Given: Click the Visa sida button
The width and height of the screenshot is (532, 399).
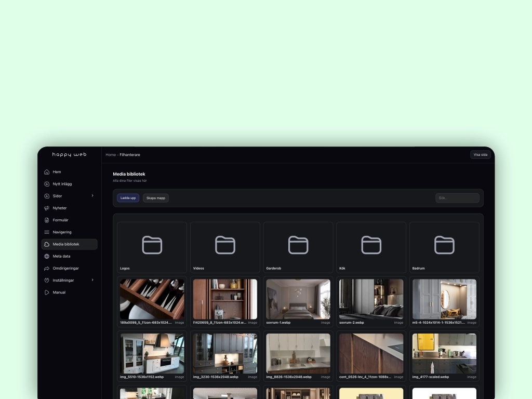Looking at the screenshot, I should coord(480,155).
